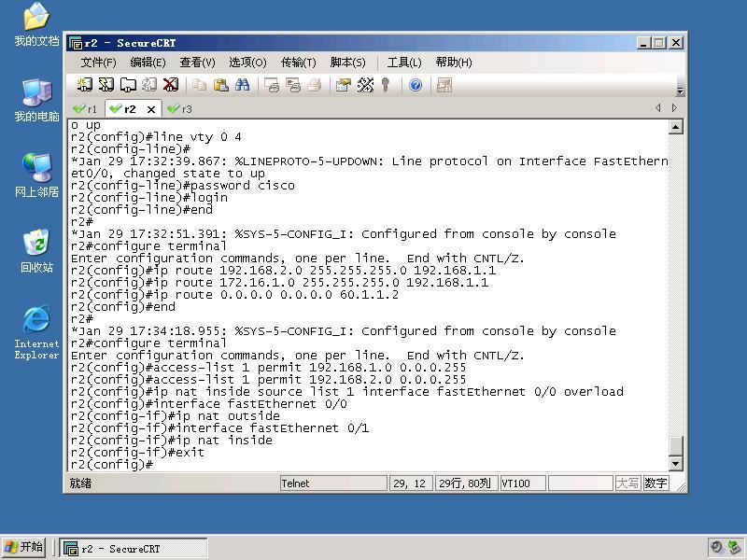Open the 选项(O) menu

(x=247, y=63)
